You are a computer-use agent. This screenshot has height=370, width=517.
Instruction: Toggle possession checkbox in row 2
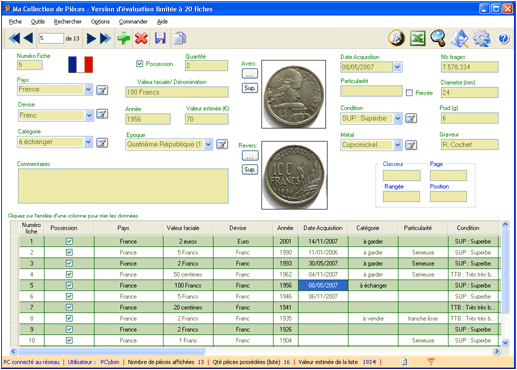pos(69,252)
